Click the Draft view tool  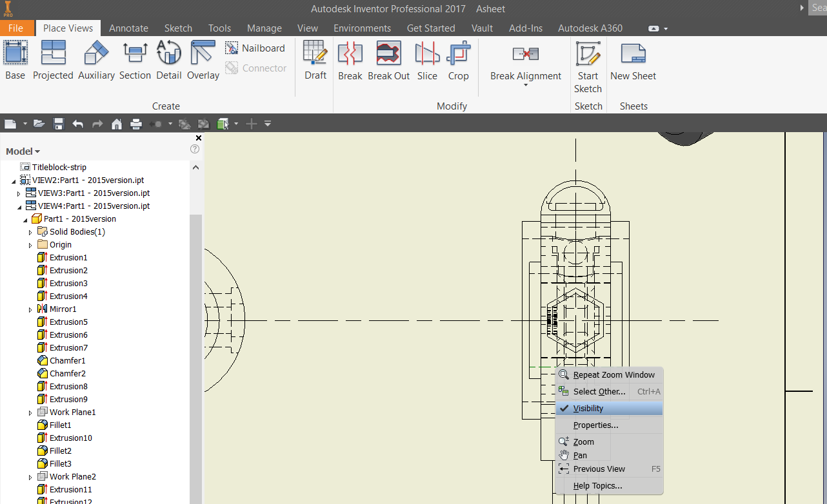(315, 61)
